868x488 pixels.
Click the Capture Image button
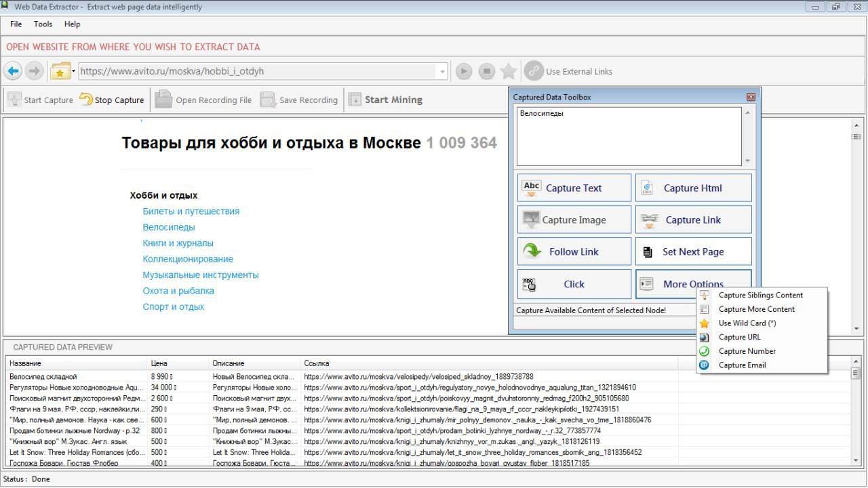click(x=574, y=220)
